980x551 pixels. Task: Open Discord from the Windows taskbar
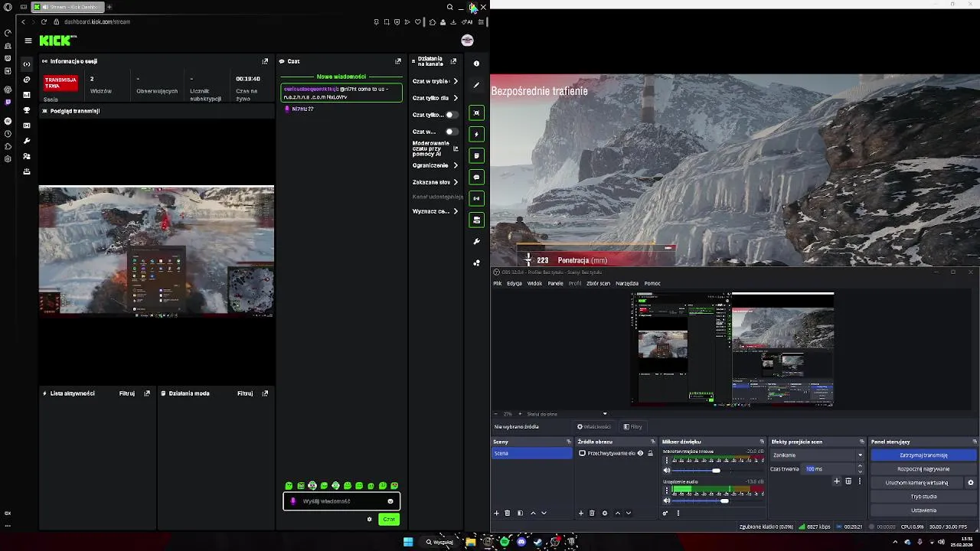click(x=521, y=542)
